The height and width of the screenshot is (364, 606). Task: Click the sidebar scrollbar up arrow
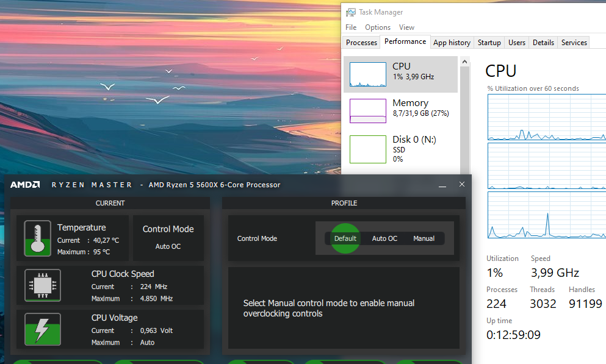(464, 62)
